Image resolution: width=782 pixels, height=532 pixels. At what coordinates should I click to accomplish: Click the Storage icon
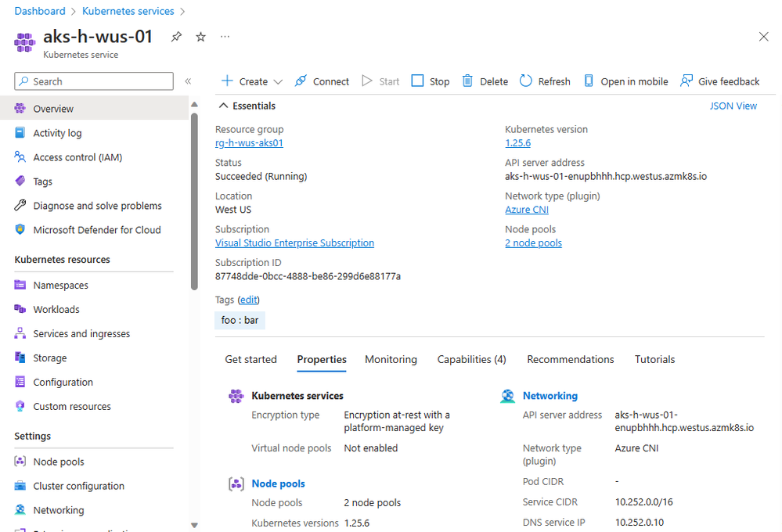point(20,358)
